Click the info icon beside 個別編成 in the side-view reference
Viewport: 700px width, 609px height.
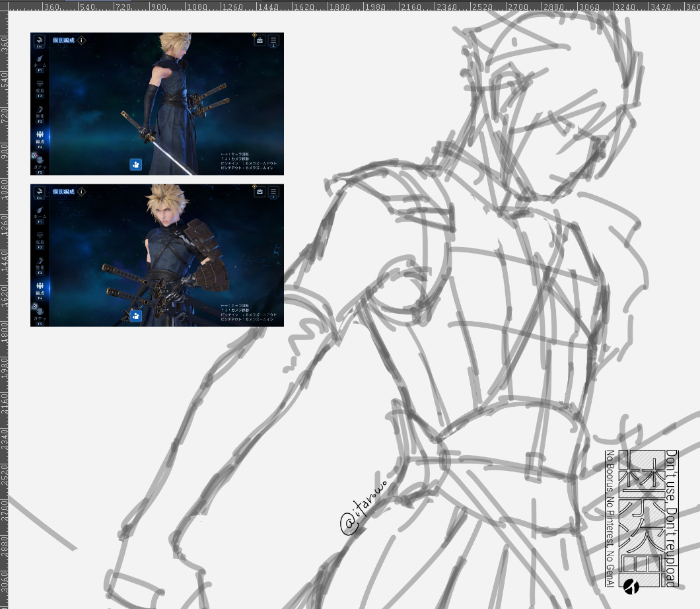81,40
